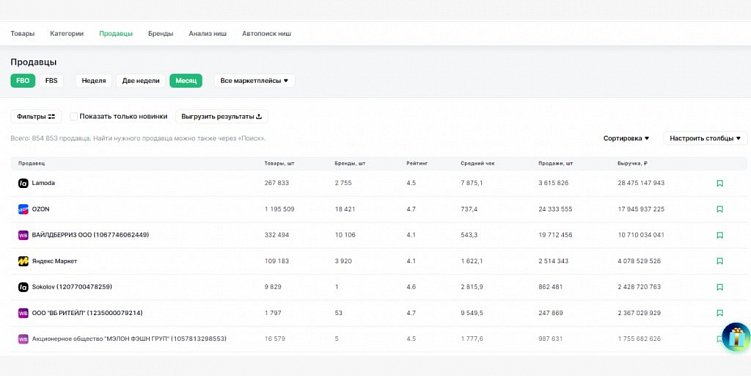Click Lamoda revenue value 28 475 147 943
This screenshot has width=751, height=376.
[641, 183]
